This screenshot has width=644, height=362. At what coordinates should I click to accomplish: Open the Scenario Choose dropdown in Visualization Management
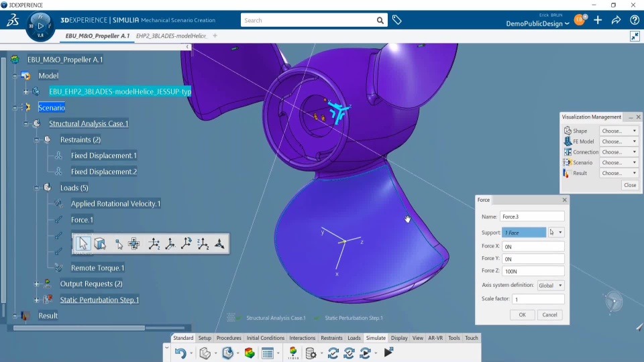[619, 162]
